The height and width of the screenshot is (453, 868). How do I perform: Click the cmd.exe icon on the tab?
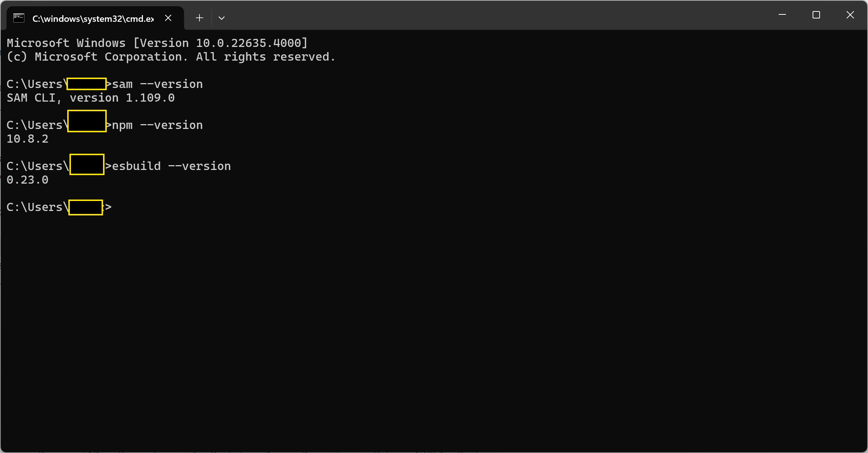18,17
